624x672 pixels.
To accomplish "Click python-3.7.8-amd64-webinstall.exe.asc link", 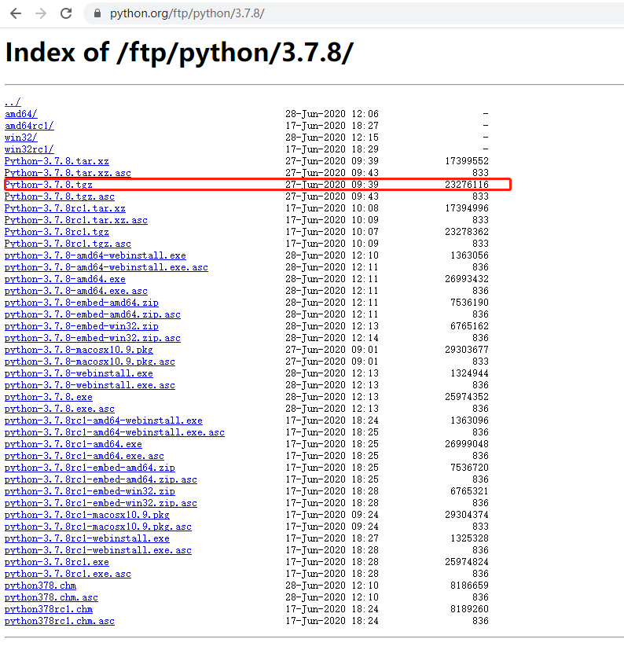I will point(106,267).
